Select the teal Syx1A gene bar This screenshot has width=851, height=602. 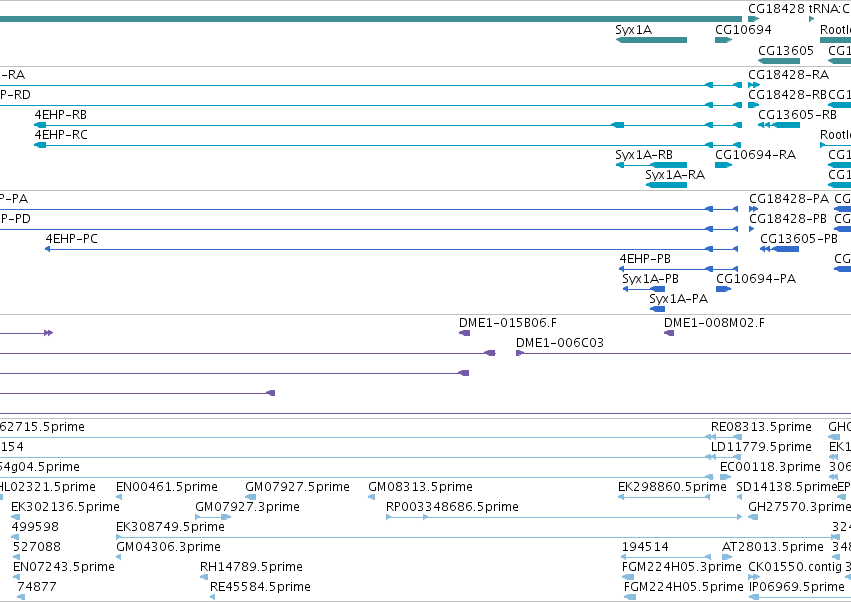tap(651, 40)
